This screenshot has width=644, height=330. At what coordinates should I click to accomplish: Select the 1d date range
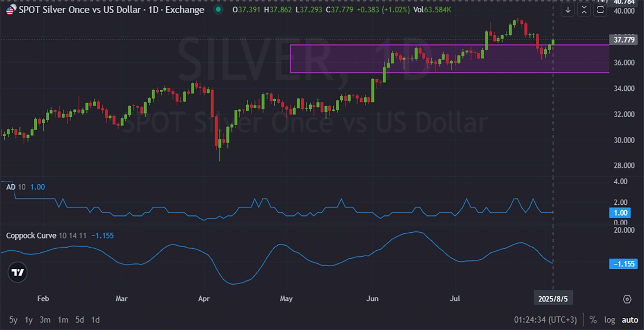click(95, 319)
